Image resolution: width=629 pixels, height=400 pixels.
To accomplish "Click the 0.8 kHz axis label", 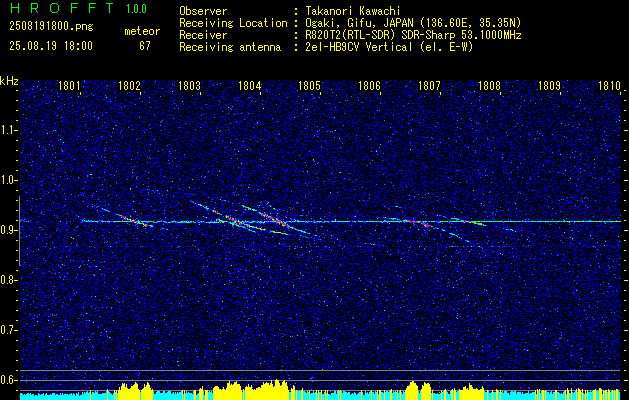I will [8, 280].
